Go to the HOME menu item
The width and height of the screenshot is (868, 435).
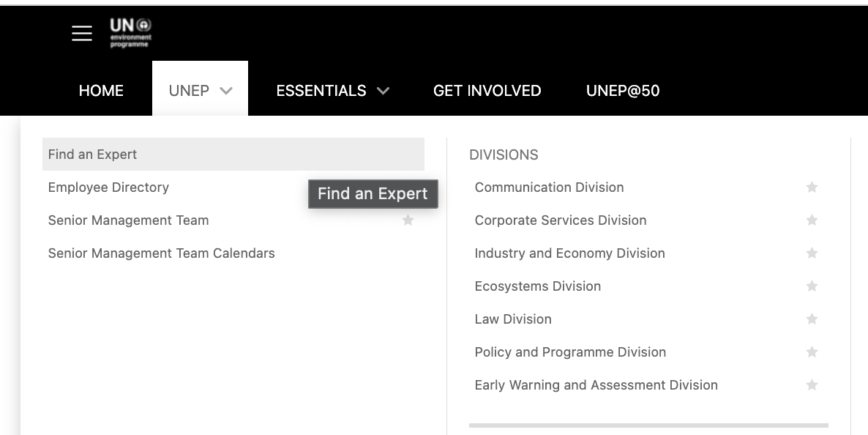click(x=101, y=91)
